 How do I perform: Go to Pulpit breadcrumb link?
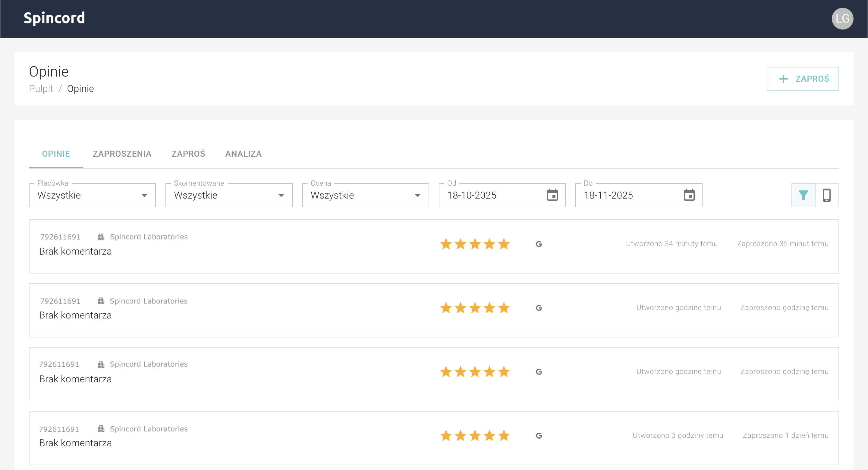pos(41,89)
